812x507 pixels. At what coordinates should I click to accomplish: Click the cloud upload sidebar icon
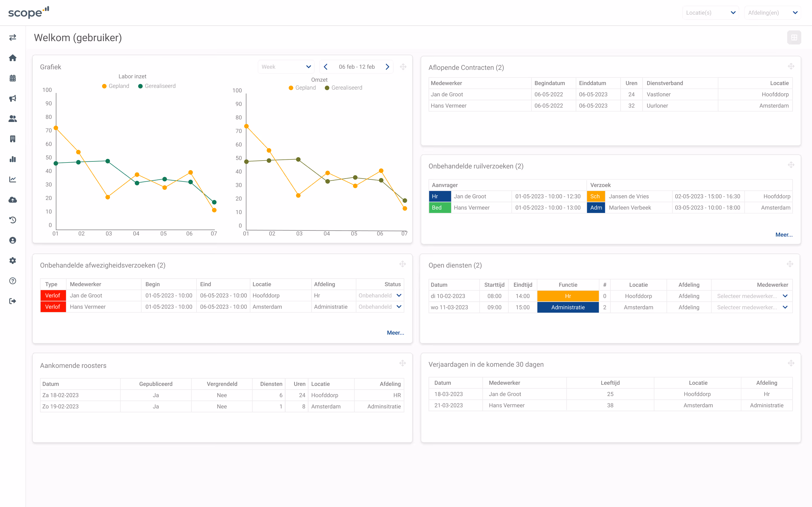click(13, 200)
